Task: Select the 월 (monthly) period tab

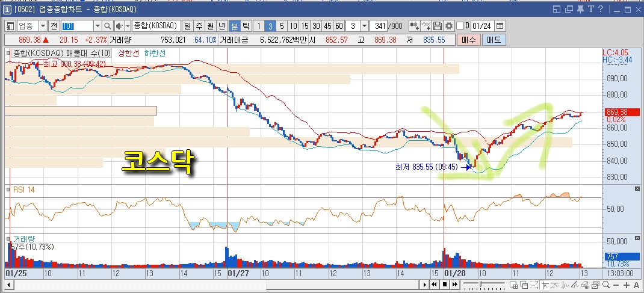Action: tap(210, 26)
